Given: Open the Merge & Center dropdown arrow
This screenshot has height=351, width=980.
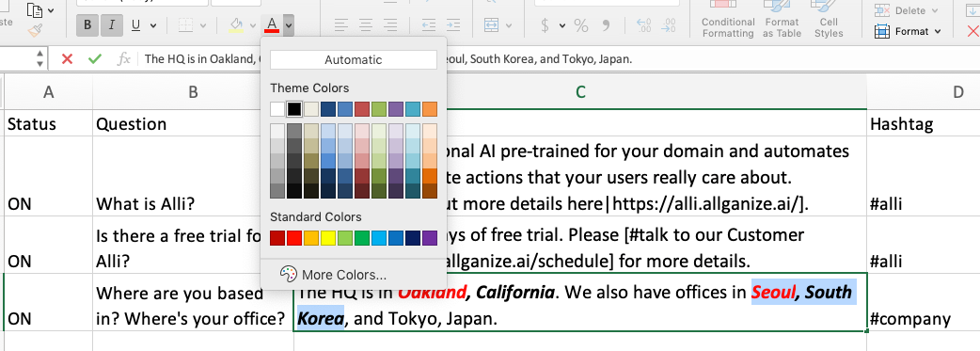Looking at the screenshot, I should [x=508, y=26].
